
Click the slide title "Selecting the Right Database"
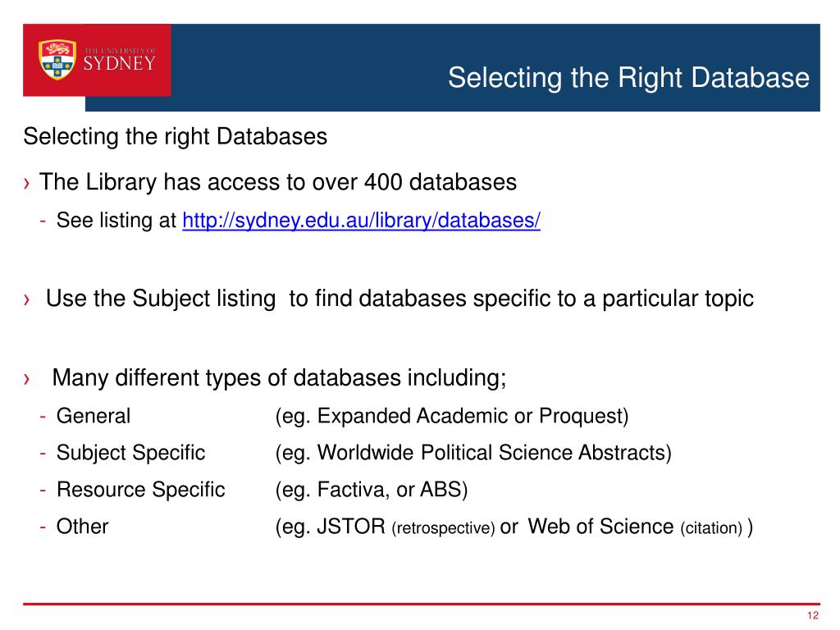pyautogui.click(x=628, y=79)
